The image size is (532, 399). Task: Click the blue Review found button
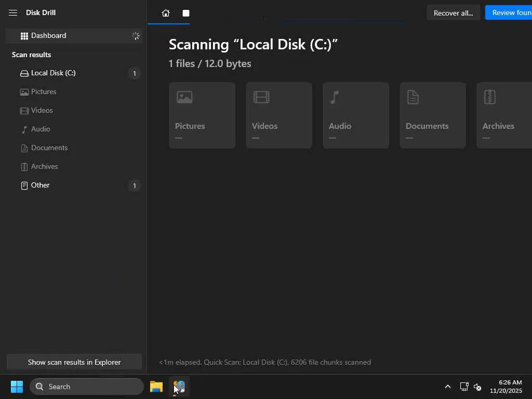pos(509,12)
